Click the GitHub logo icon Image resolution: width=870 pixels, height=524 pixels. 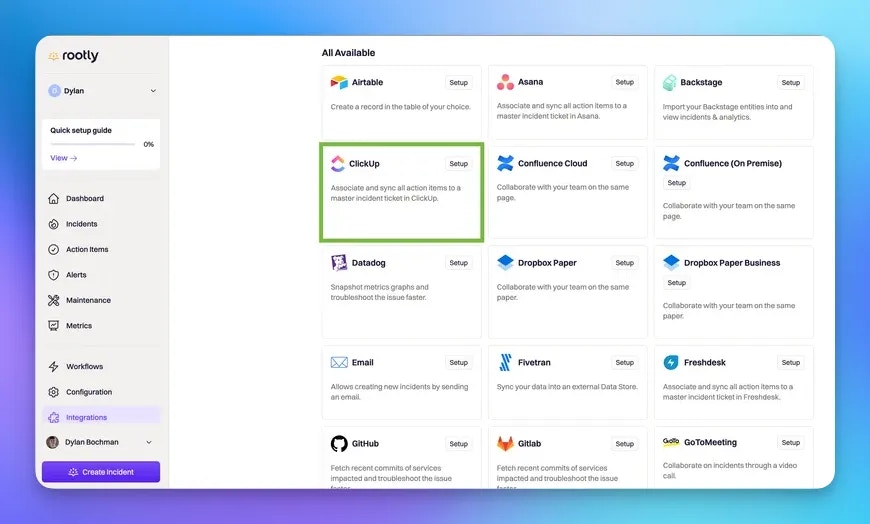[x=339, y=444]
